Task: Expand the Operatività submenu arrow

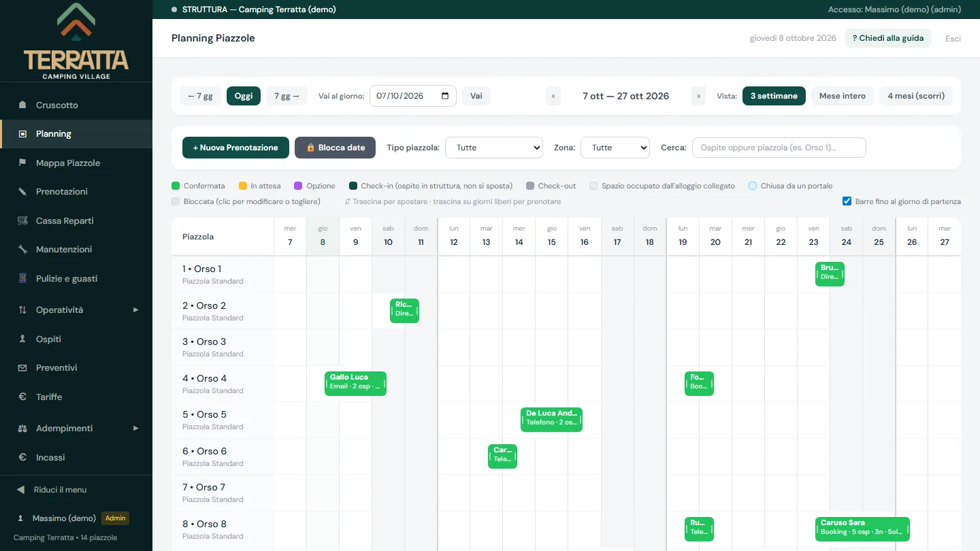Action: 135,310
